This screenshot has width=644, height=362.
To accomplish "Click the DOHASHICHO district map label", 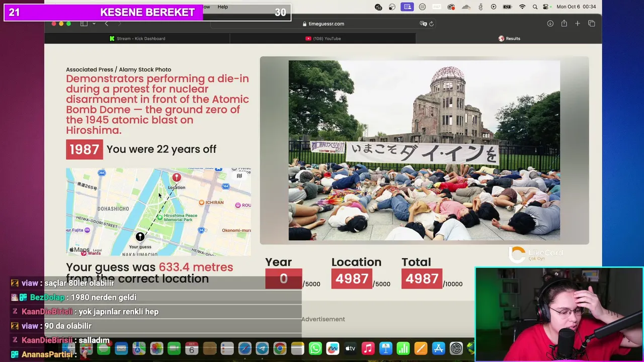I will (113, 209).
